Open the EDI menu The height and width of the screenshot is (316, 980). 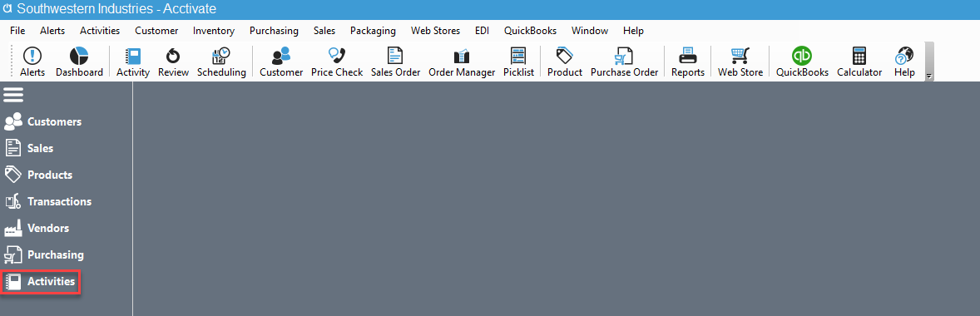click(482, 31)
